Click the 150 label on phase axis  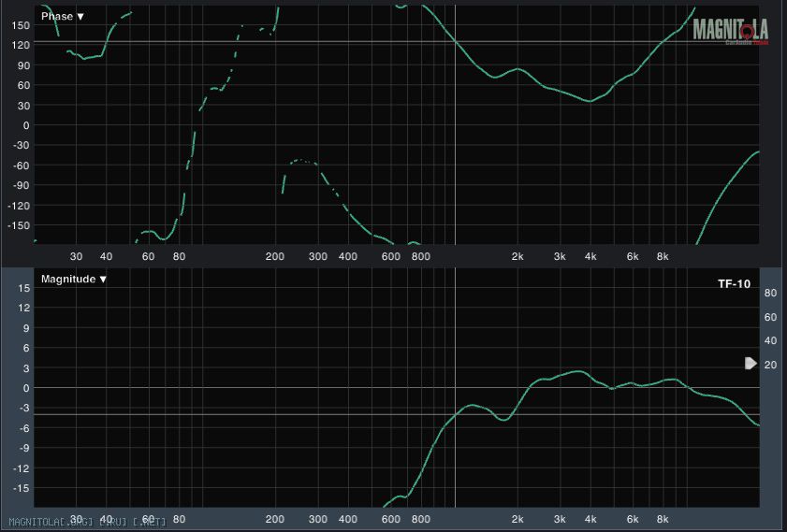tap(21, 25)
